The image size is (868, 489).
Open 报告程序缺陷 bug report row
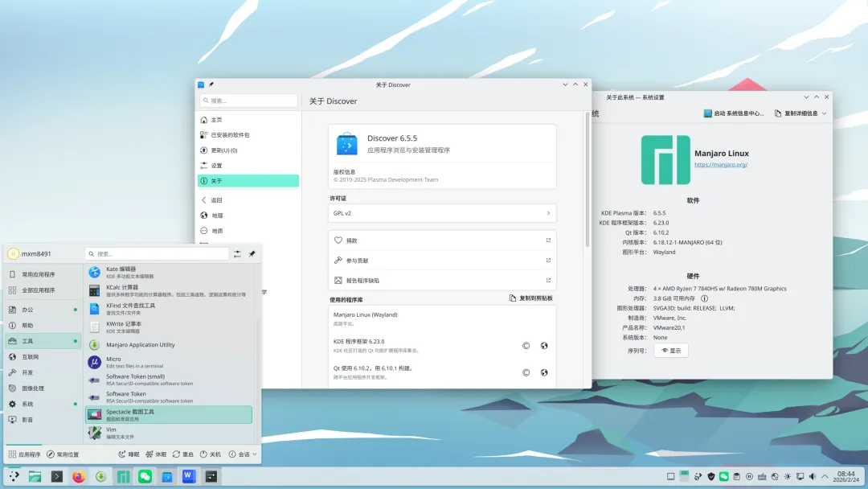click(442, 280)
